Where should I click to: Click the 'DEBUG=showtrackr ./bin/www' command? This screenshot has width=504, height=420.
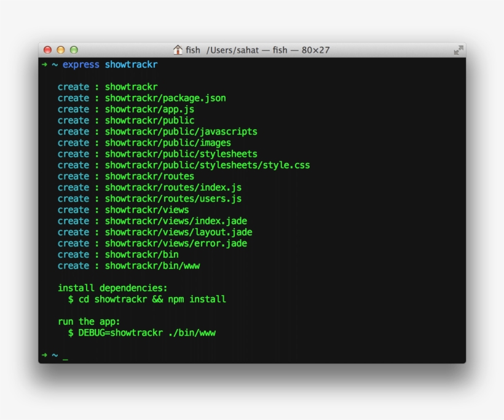[x=146, y=333]
